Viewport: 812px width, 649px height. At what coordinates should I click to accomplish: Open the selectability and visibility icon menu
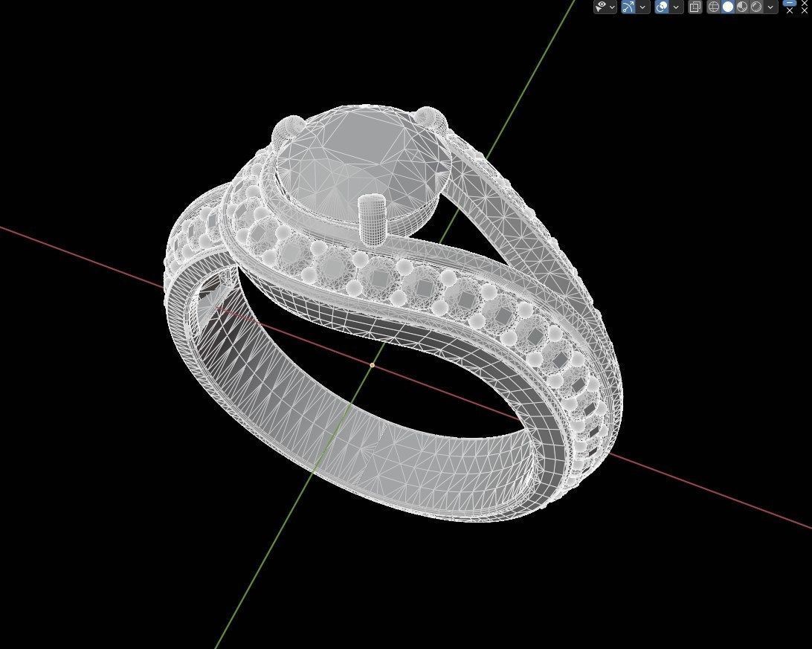tap(602, 7)
